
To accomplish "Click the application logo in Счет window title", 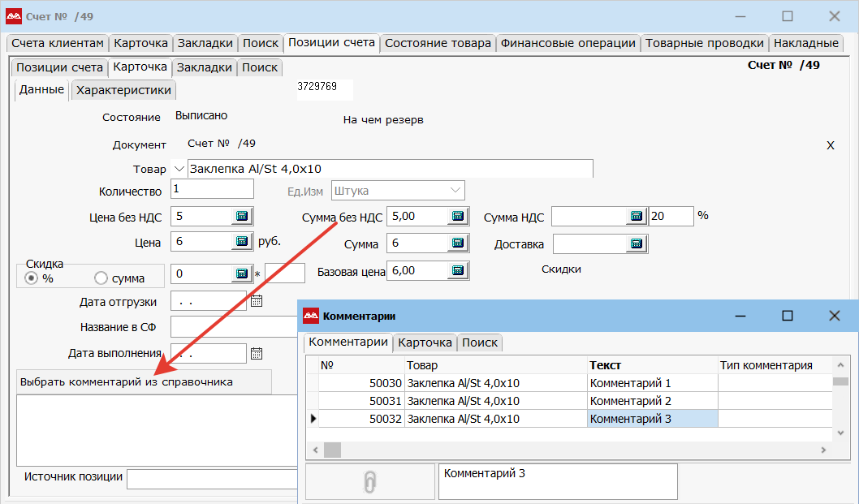I will (14, 16).
